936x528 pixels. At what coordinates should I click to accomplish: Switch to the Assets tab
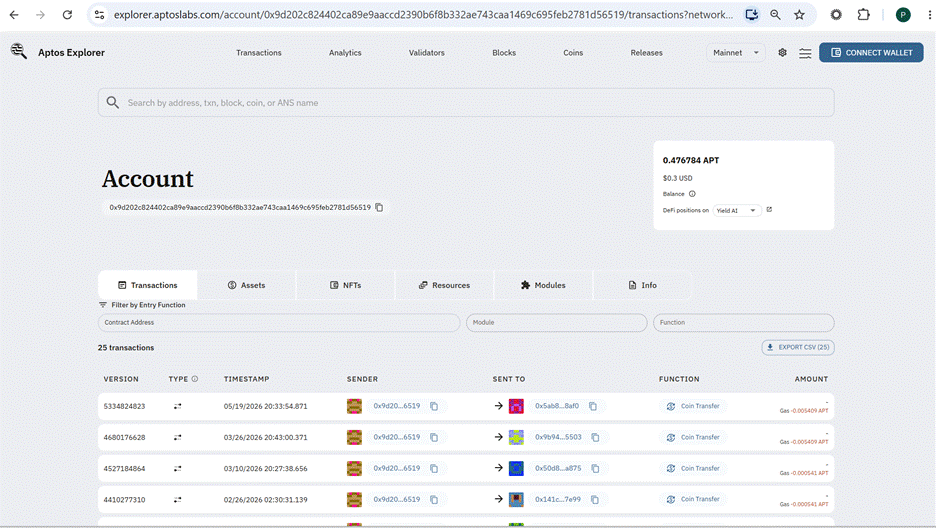click(x=246, y=285)
